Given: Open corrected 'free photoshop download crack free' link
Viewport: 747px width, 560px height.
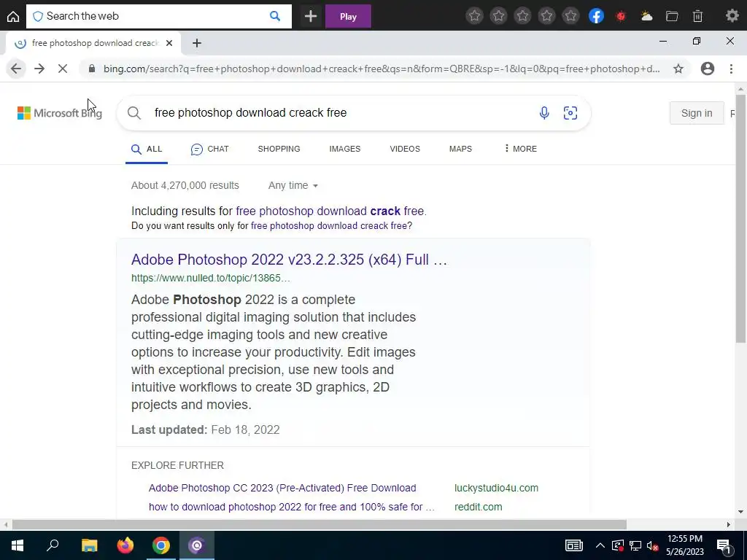Looking at the screenshot, I should pos(330,211).
